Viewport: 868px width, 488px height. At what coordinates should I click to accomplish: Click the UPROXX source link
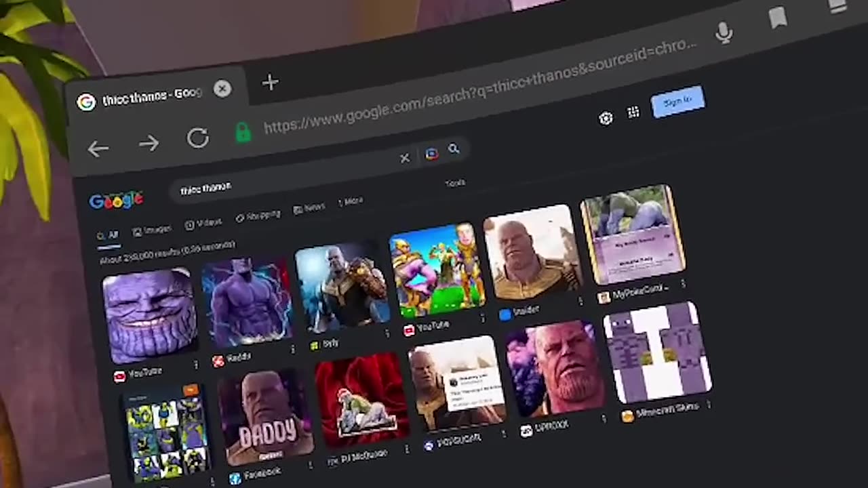[545, 428]
